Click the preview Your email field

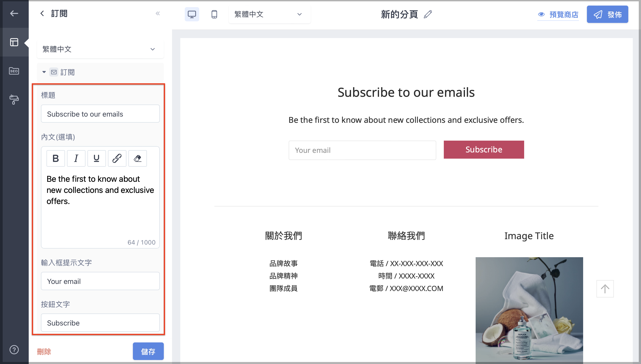tap(362, 150)
